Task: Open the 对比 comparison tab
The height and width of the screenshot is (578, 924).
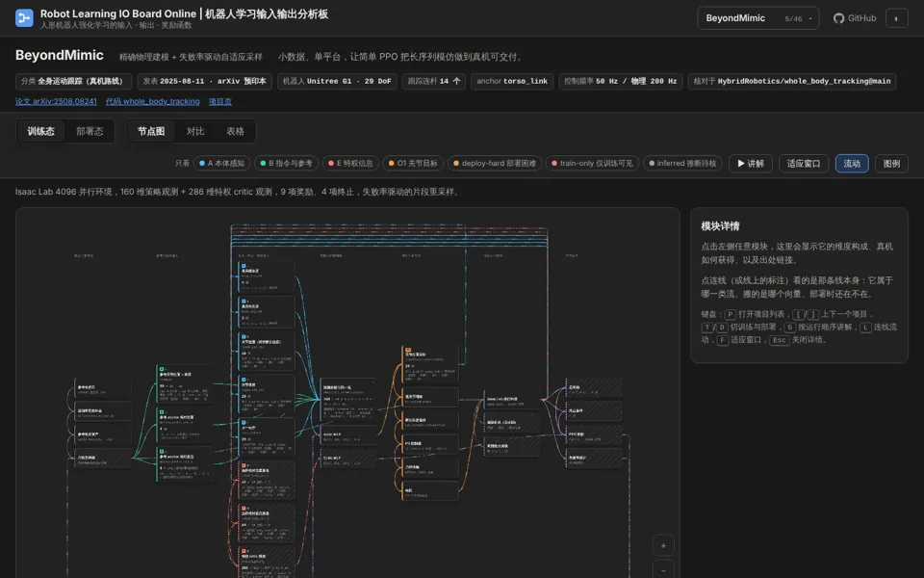Action: click(195, 131)
